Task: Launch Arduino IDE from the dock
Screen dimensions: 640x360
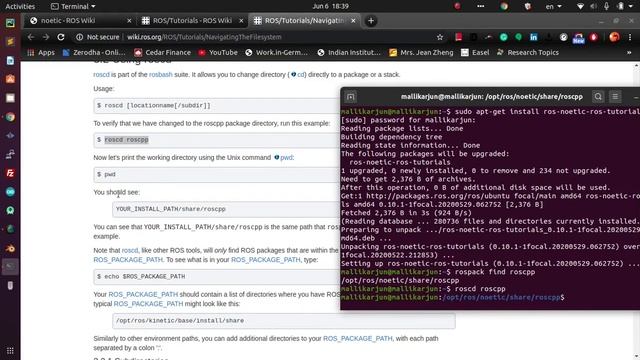Action: pyautogui.click(x=10, y=192)
